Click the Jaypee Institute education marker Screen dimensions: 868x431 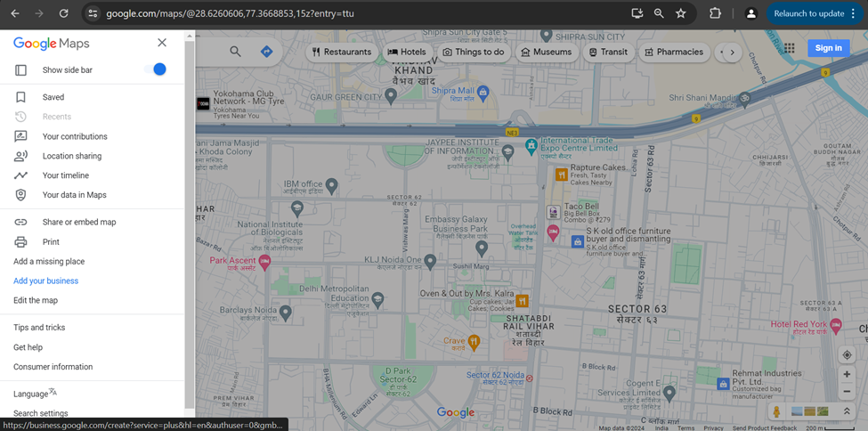(507, 153)
